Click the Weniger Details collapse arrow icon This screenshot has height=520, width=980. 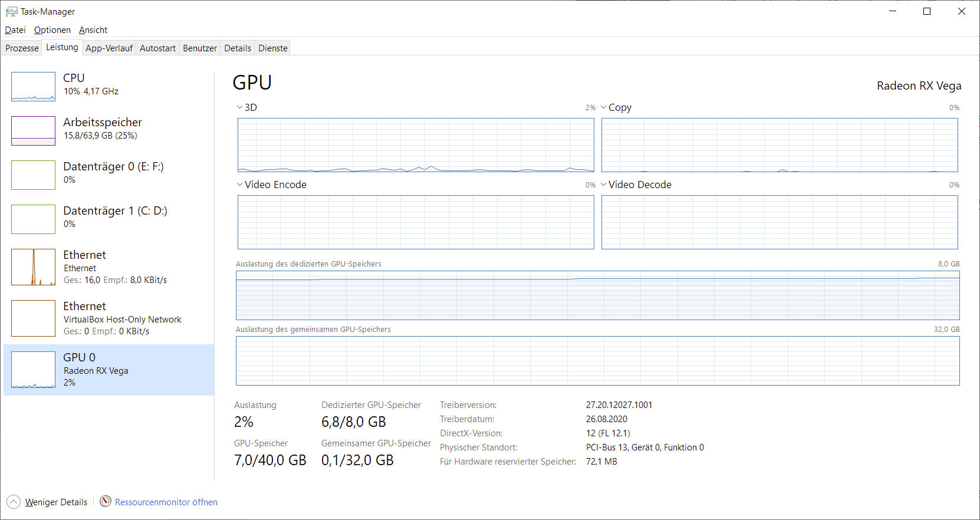click(14, 502)
